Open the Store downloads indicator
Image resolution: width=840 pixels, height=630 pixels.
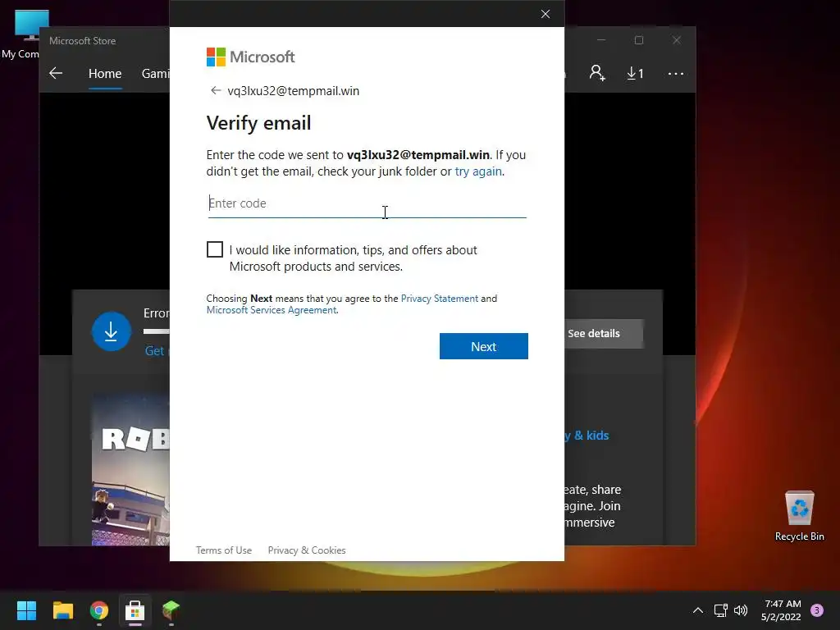(x=635, y=73)
